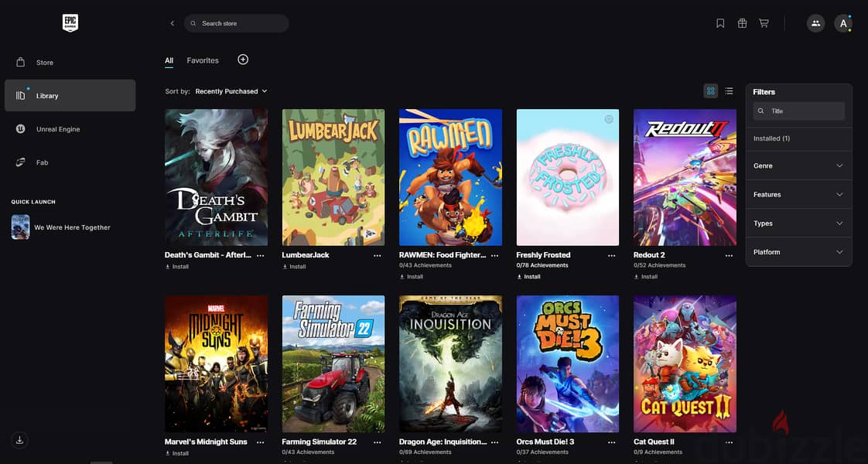Open LumbearJack cover art
Screen dimensions: 868x464
click(x=333, y=177)
